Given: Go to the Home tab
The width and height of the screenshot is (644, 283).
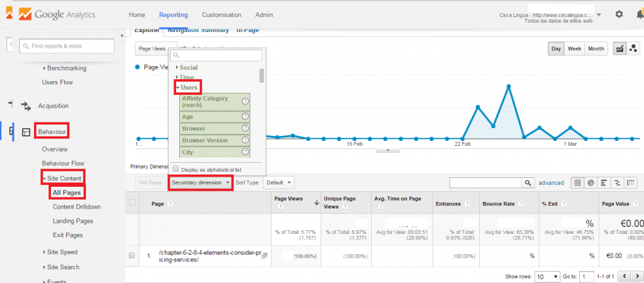Looking at the screenshot, I should click(x=136, y=15).
